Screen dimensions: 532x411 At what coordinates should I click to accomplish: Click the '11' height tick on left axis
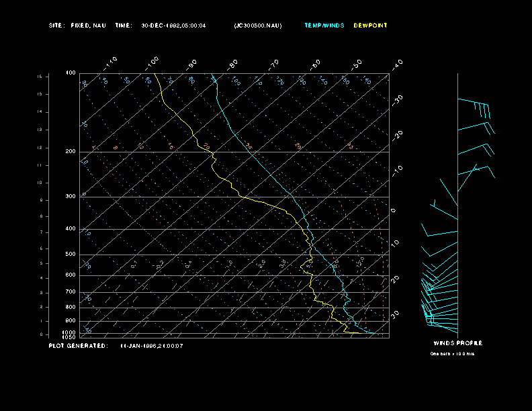(x=40, y=165)
